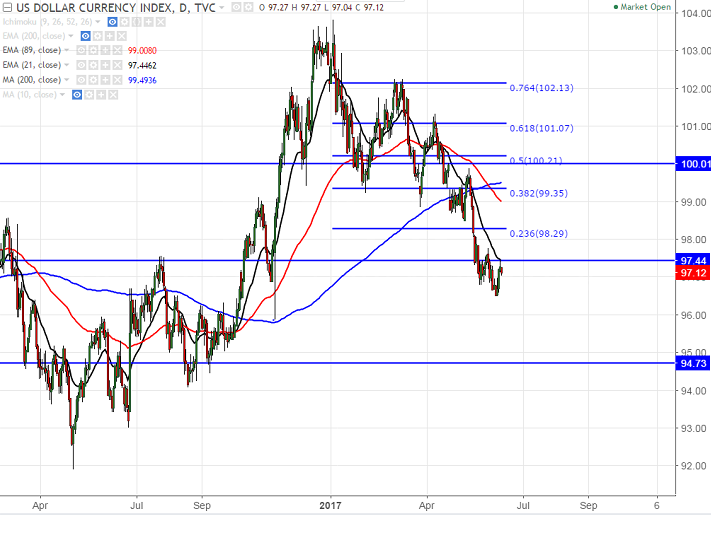Click the 100.01 horizontal line price label
Viewport: 725px width, 543px height.
pyautogui.click(x=693, y=164)
